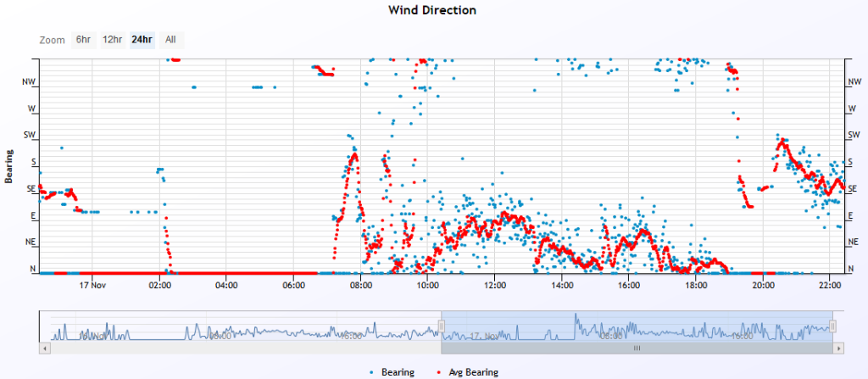Click the 18:00 x-axis label
This screenshot has height=379, width=868.
click(695, 286)
